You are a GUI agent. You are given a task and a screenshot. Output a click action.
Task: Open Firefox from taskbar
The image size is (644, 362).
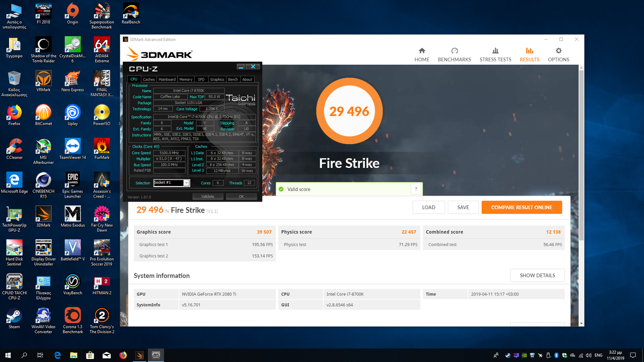(123, 355)
